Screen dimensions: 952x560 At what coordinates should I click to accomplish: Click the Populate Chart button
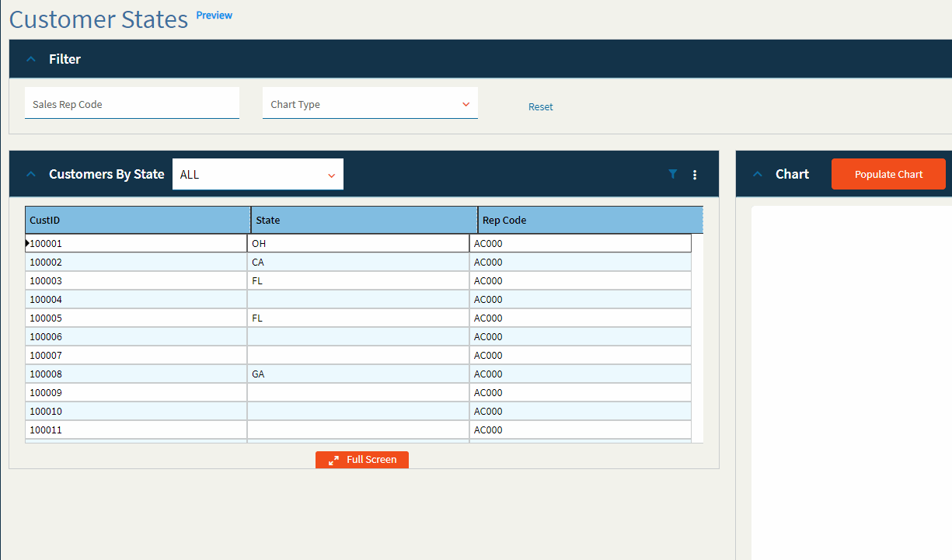888,174
